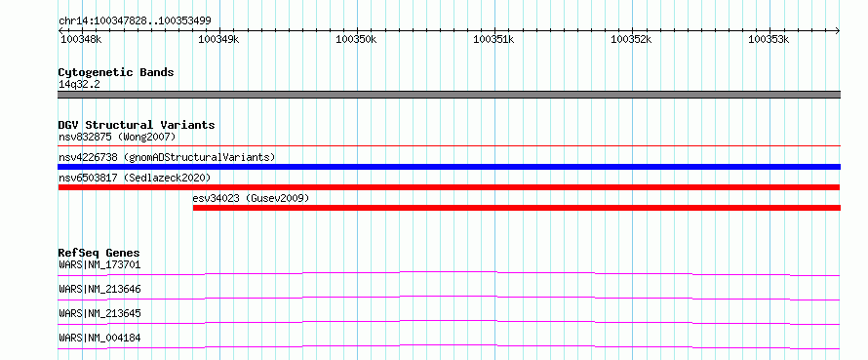Image resolution: width=868 pixels, height=360 pixels.
Task: Click the 100350k ruler tick label
Action: coord(357,39)
